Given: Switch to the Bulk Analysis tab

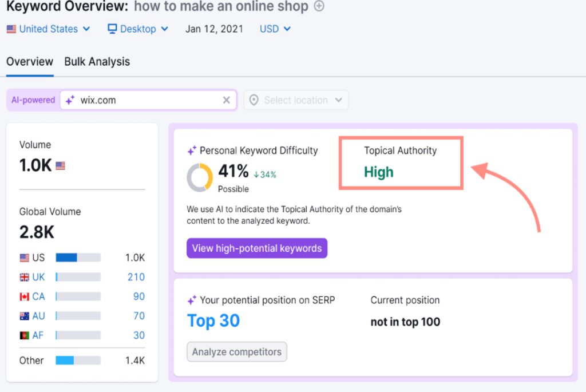Looking at the screenshot, I should (x=97, y=62).
